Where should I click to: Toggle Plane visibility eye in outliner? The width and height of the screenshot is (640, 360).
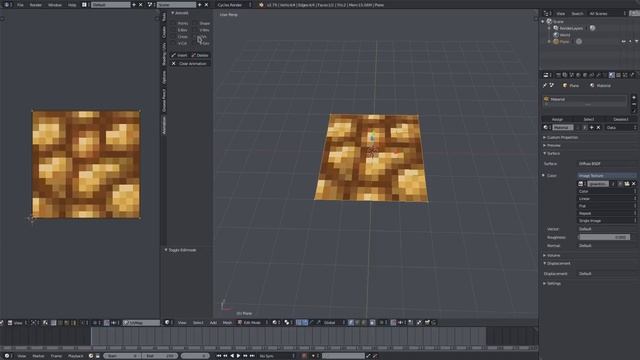[x=624, y=42]
